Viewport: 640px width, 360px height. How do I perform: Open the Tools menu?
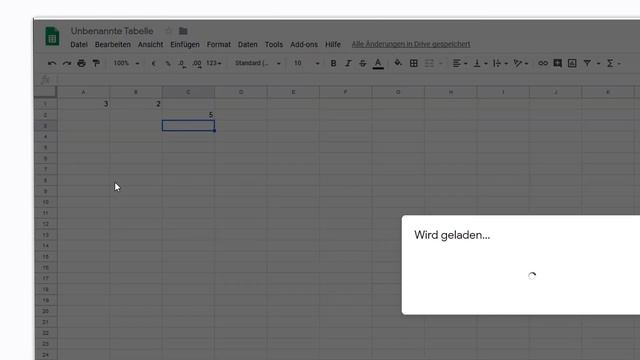(273, 44)
